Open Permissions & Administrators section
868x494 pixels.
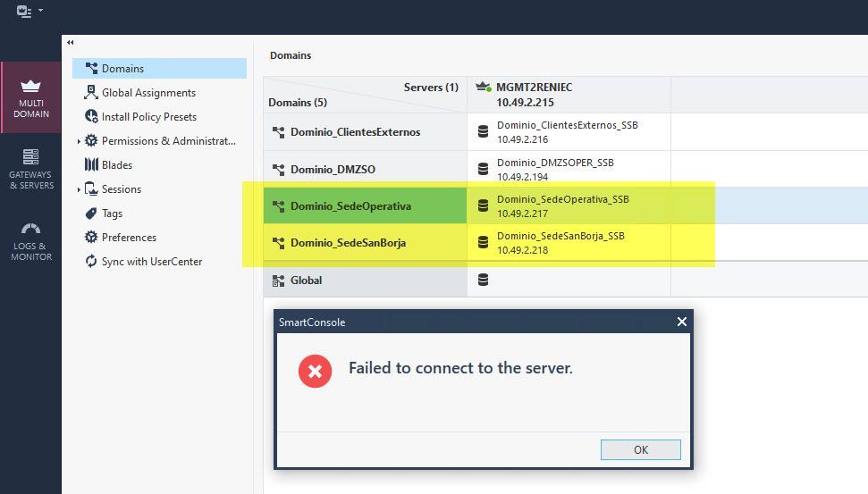168,141
